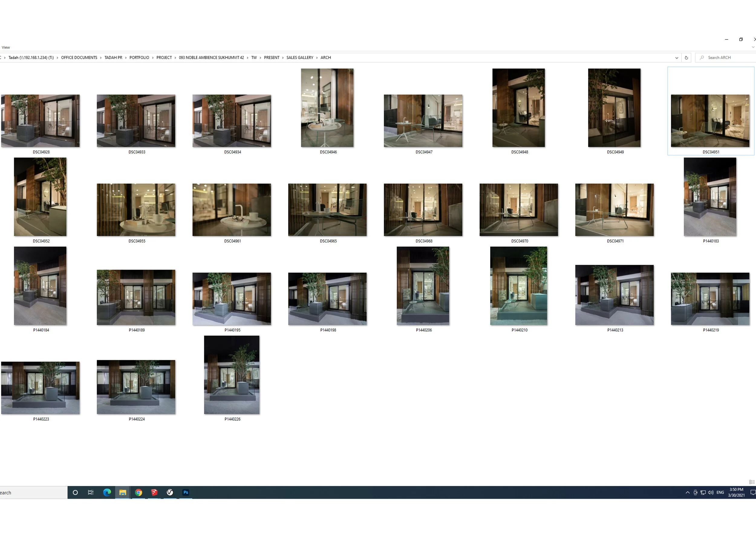756x535 pixels.
Task: Open SketchUp from the taskbar
Action: coord(154,493)
